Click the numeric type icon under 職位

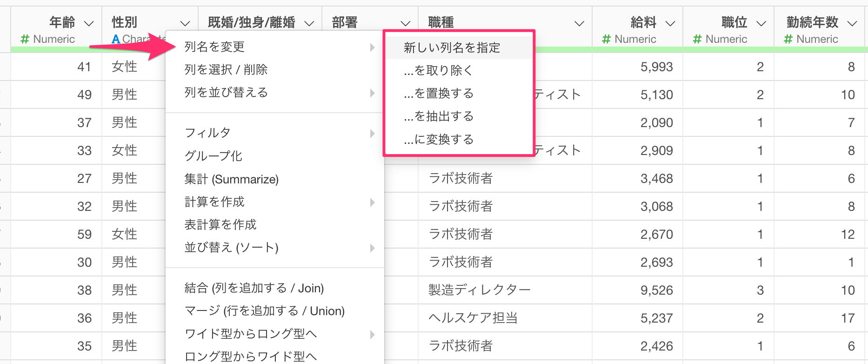click(x=697, y=40)
